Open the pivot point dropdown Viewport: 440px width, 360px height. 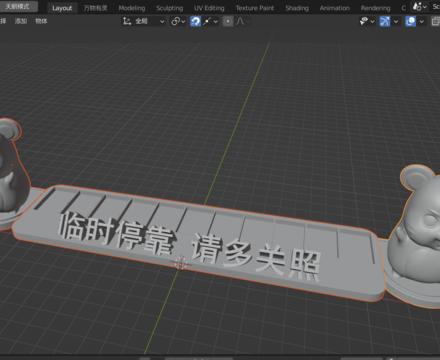178,21
